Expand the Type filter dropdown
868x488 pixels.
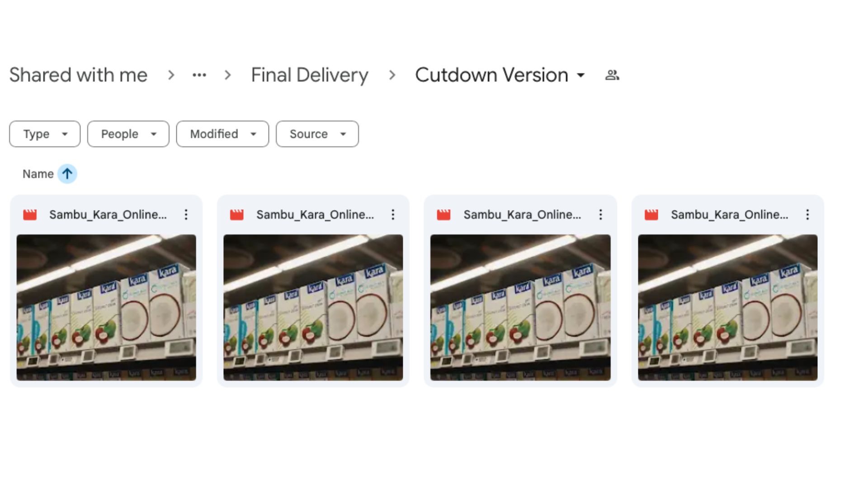click(45, 134)
